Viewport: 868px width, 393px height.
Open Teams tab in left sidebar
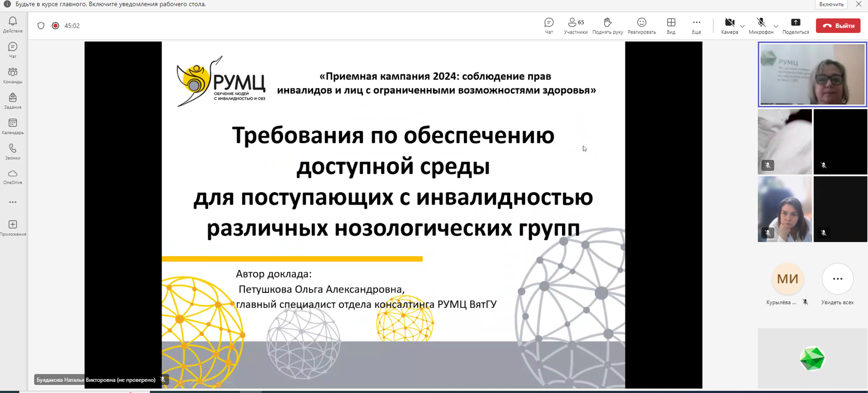click(x=13, y=76)
